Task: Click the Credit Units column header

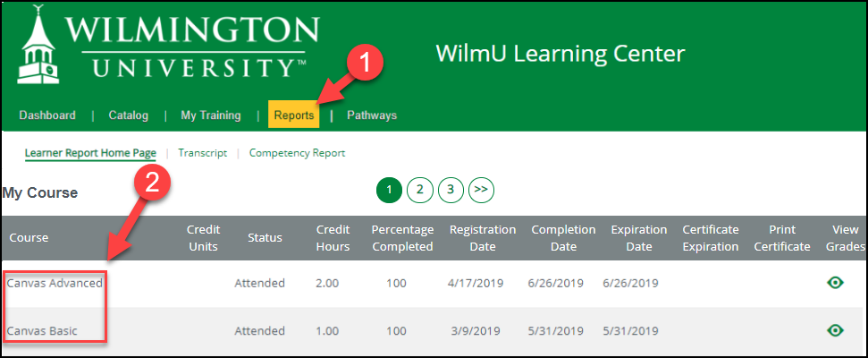Action: point(203,238)
